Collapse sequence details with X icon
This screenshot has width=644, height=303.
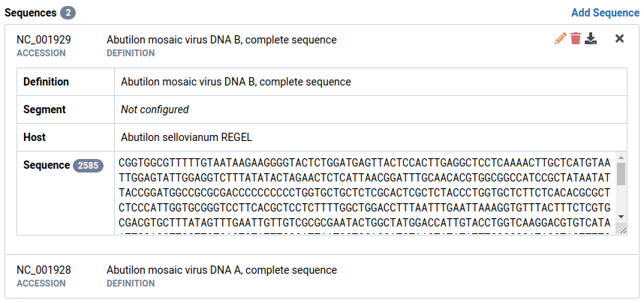(x=619, y=39)
